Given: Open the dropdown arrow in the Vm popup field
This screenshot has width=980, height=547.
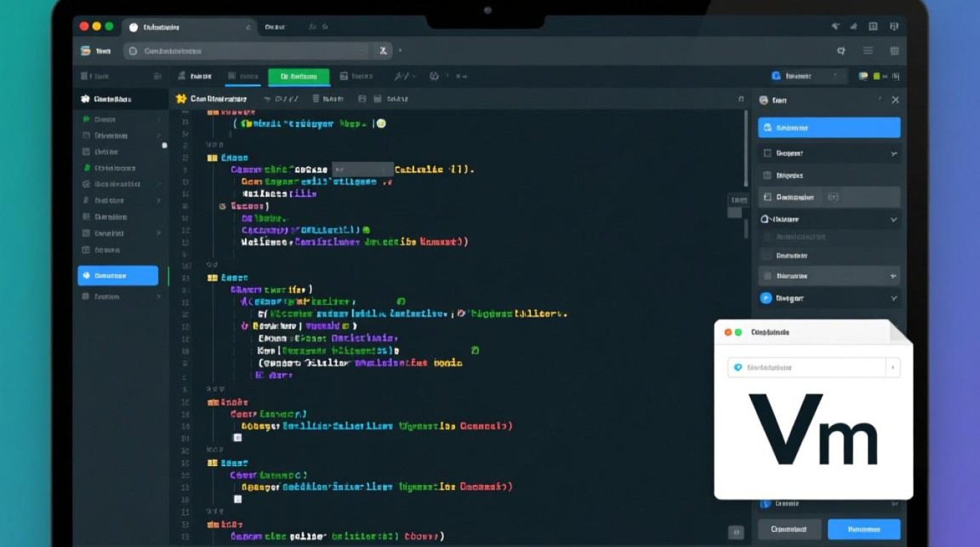Looking at the screenshot, I should pyautogui.click(x=892, y=368).
